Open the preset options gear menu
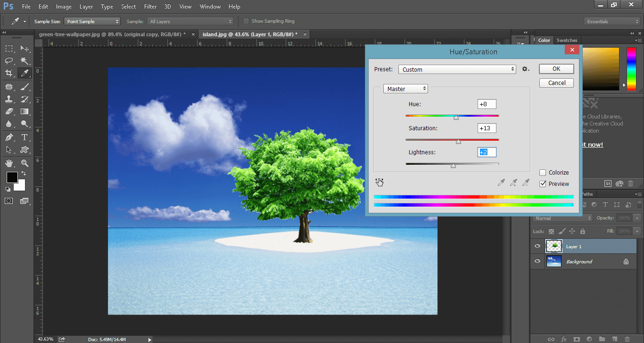Image resolution: width=644 pixels, height=343 pixels. point(526,69)
